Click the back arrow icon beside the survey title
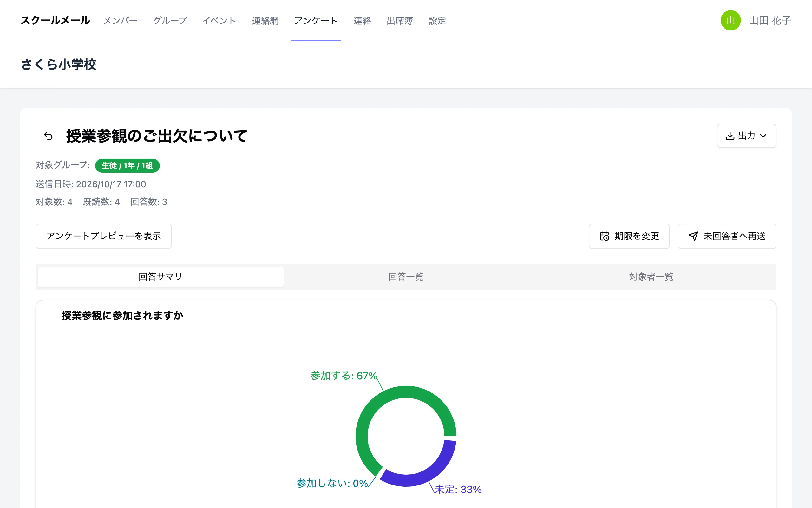The image size is (812, 508). tap(48, 136)
